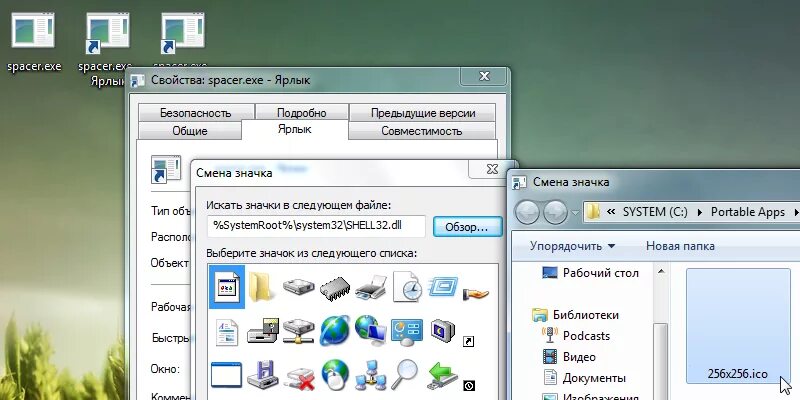Select the networked computers icon
The height and width of the screenshot is (400, 800).
370,376
